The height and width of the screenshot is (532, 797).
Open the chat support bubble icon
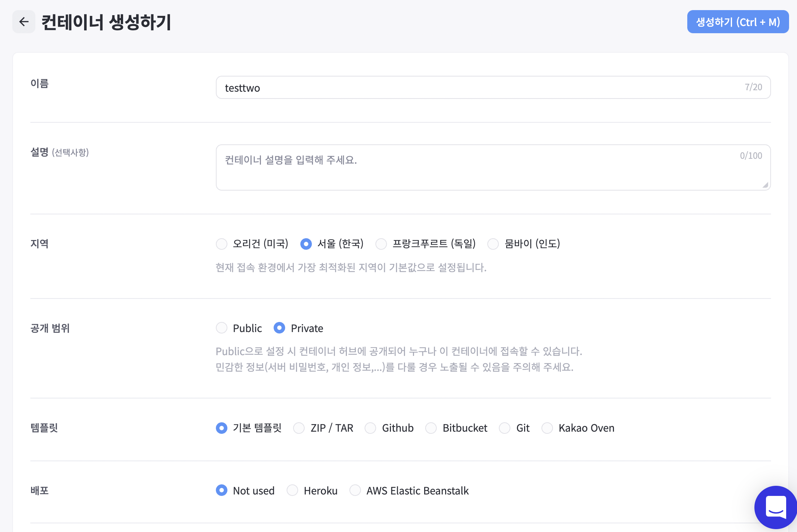[776, 507]
